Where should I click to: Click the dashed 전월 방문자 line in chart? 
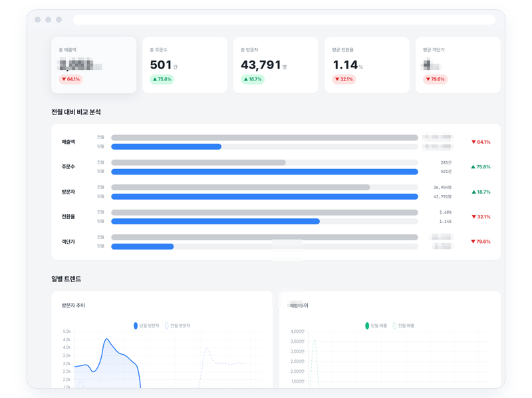(x=207, y=349)
